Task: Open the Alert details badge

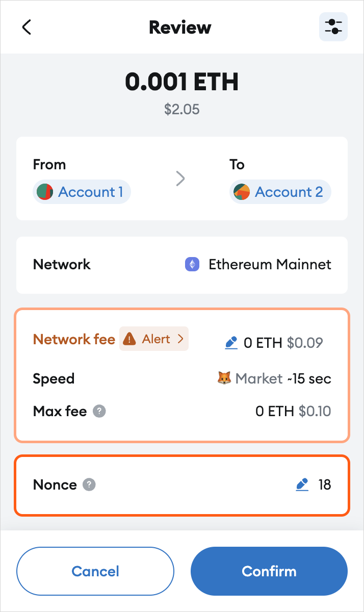Action: coord(154,339)
